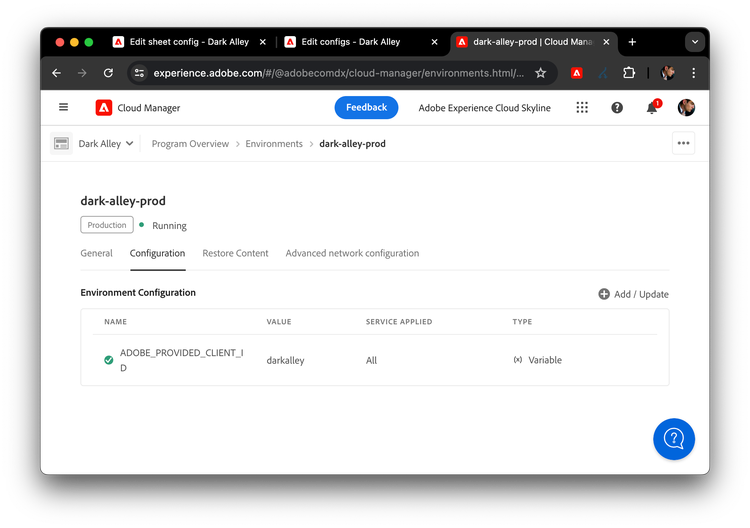This screenshot has width=750, height=528.
Task: Click the All service applied cell
Action: click(371, 360)
